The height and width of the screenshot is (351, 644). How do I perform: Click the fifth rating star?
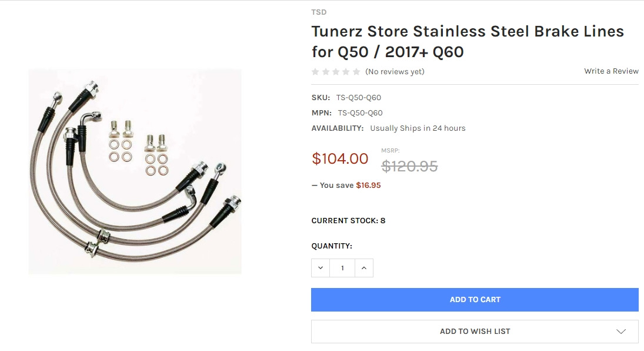(356, 72)
